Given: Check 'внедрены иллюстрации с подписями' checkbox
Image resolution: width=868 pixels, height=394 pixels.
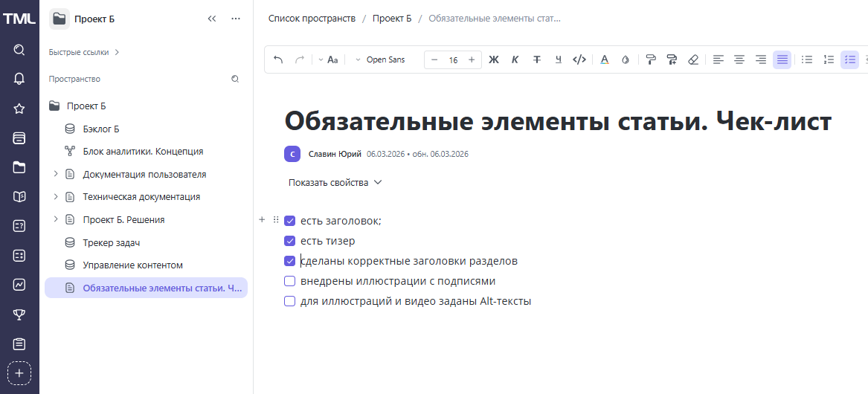Looking at the screenshot, I should click(289, 281).
